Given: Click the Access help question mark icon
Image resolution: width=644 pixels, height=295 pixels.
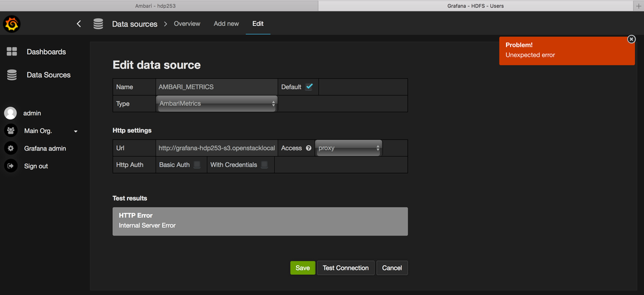Looking at the screenshot, I should 308,148.
